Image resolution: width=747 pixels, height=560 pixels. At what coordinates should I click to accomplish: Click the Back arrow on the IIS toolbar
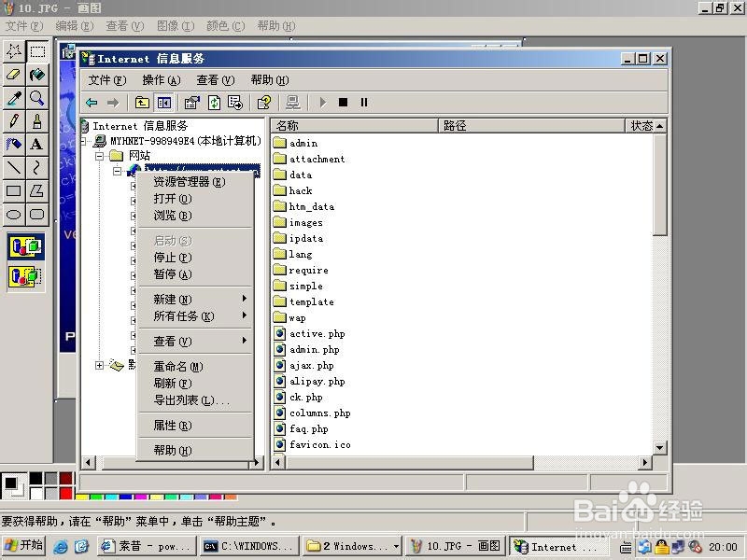coord(92,103)
